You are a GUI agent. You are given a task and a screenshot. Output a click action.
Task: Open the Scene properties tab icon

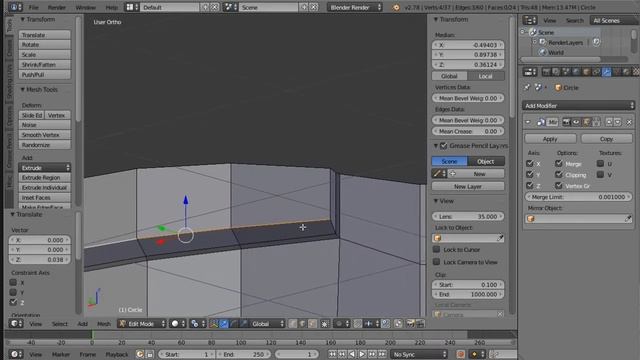[566, 72]
